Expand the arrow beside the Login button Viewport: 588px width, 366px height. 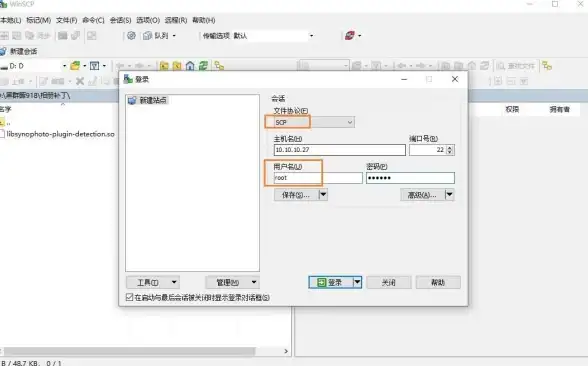(x=357, y=282)
